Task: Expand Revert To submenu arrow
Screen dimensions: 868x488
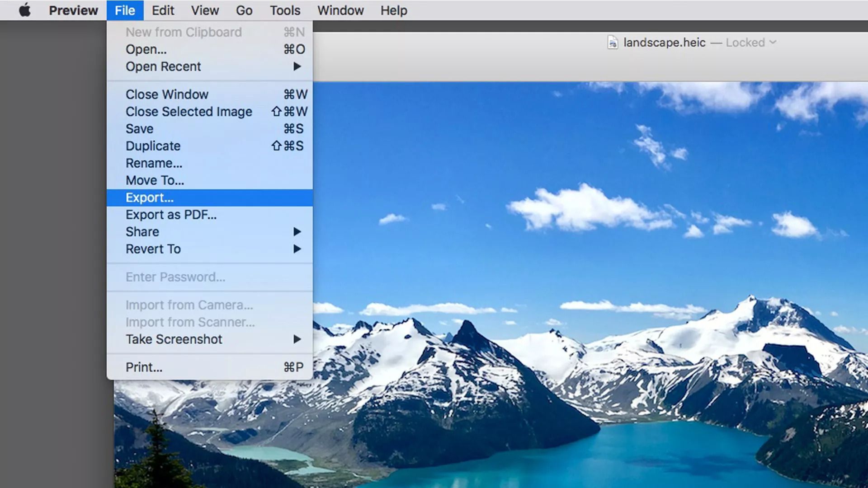Action: point(297,249)
